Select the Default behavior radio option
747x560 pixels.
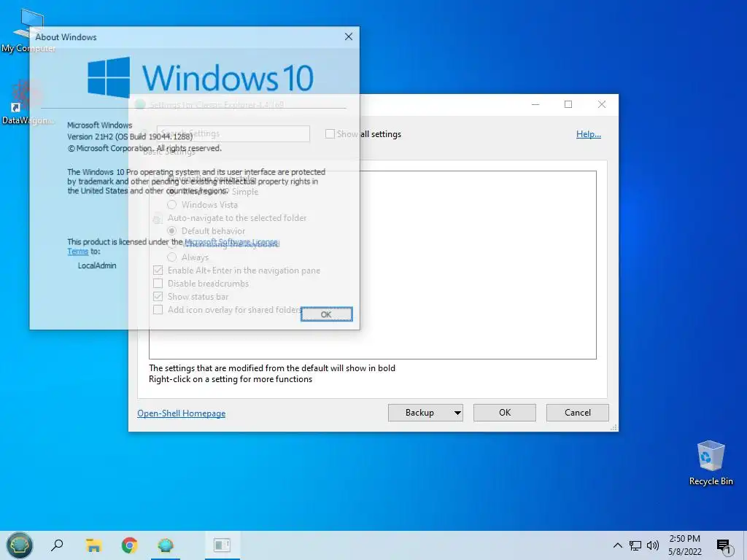click(x=172, y=231)
